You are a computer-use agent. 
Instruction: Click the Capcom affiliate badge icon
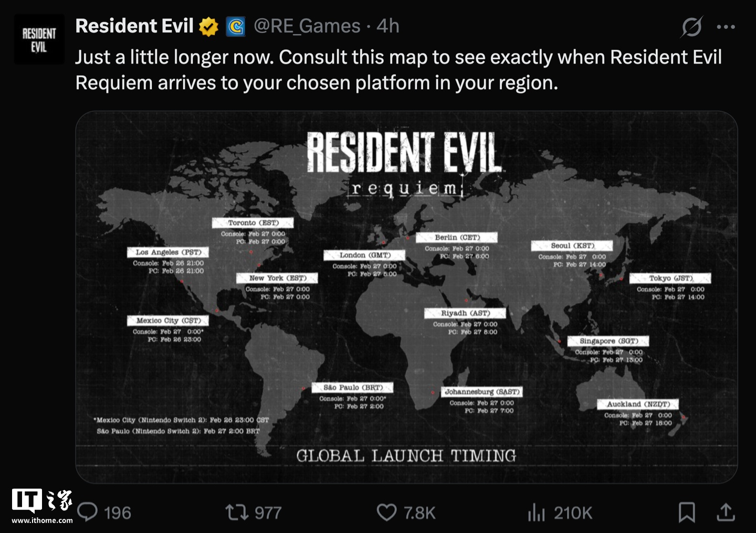[x=236, y=26]
